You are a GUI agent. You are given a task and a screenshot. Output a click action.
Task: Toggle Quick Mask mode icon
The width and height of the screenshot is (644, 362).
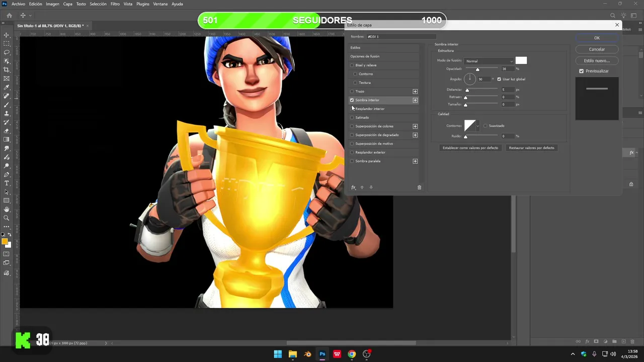point(7,254)
